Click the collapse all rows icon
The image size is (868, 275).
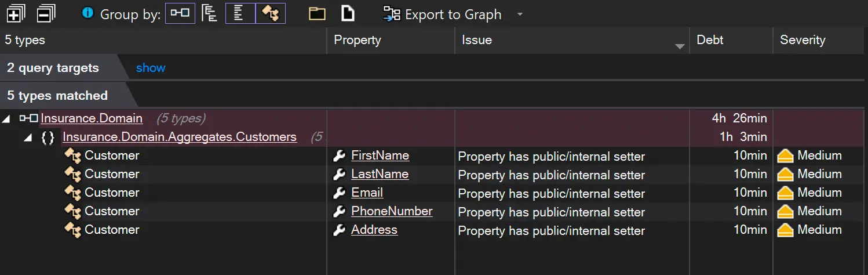pyautogui.click(x=46, y=13)
